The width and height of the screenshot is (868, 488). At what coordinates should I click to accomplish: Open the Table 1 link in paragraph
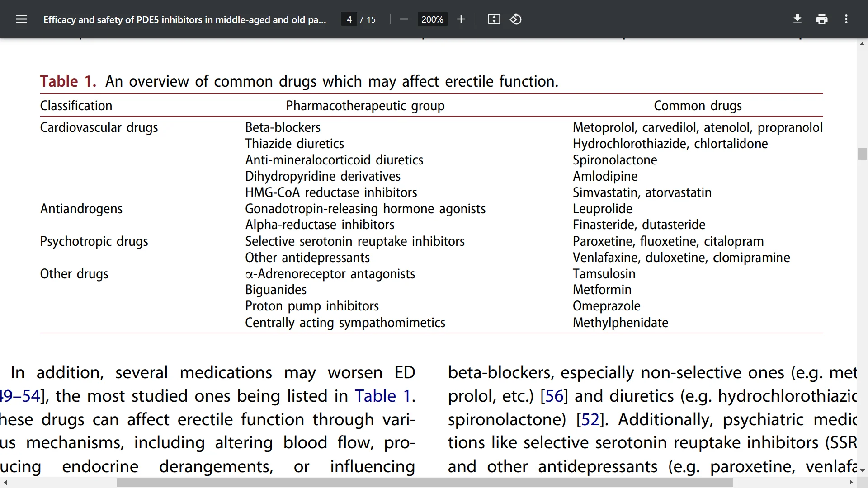click(382, 396)
